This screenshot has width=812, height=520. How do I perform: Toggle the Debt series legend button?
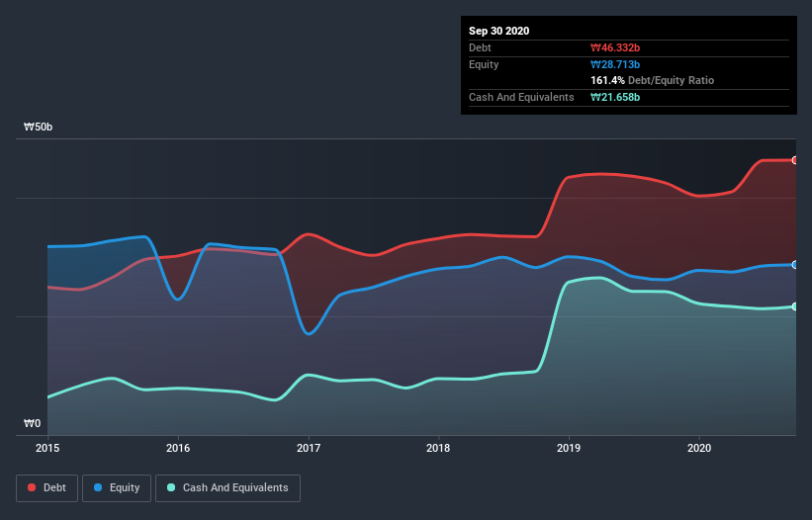(46, 488)
